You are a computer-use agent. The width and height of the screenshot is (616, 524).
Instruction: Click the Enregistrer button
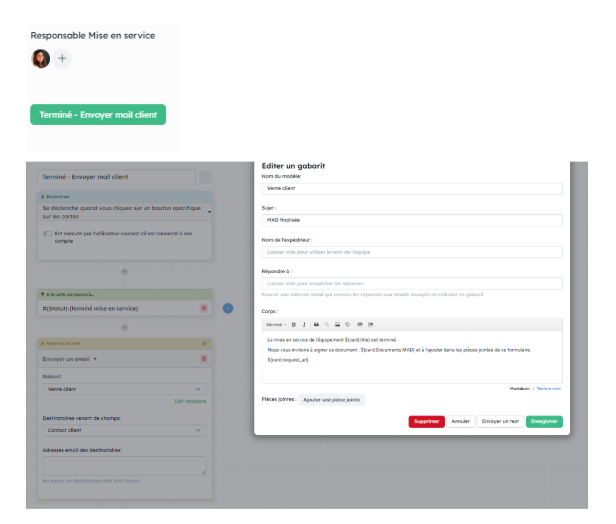point(544,421)
